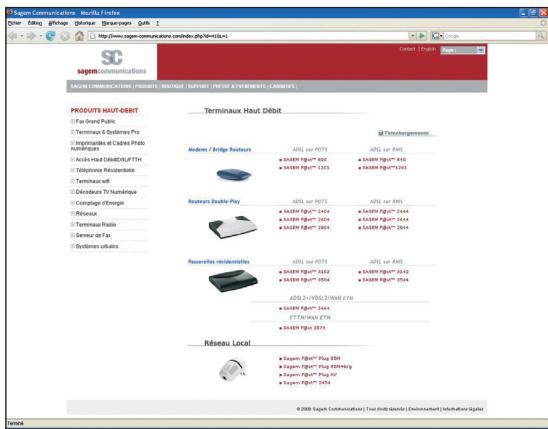The width and height of the screenshot is (548, 429).
Task: Click the Contact link in red header
Action: tap(408, 49)
